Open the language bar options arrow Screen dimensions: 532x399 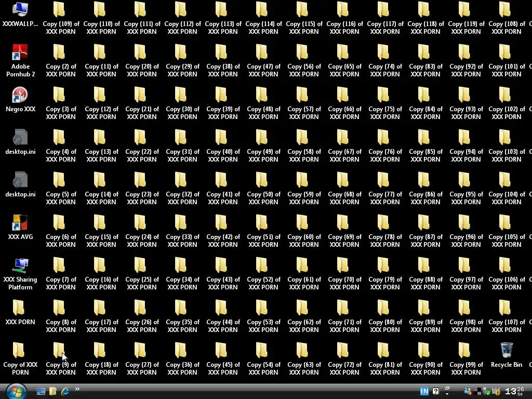(x=447, y=394)
